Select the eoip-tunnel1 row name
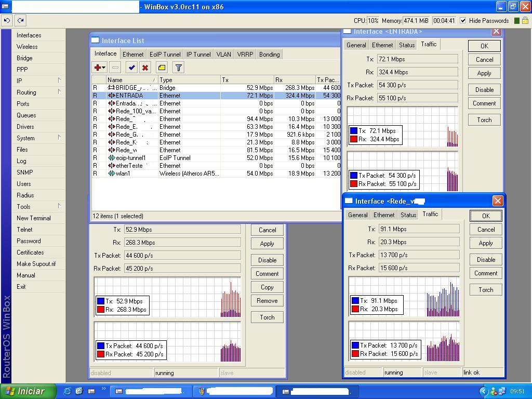The width and height of the screenshot is (532, 399). point(130,158)
